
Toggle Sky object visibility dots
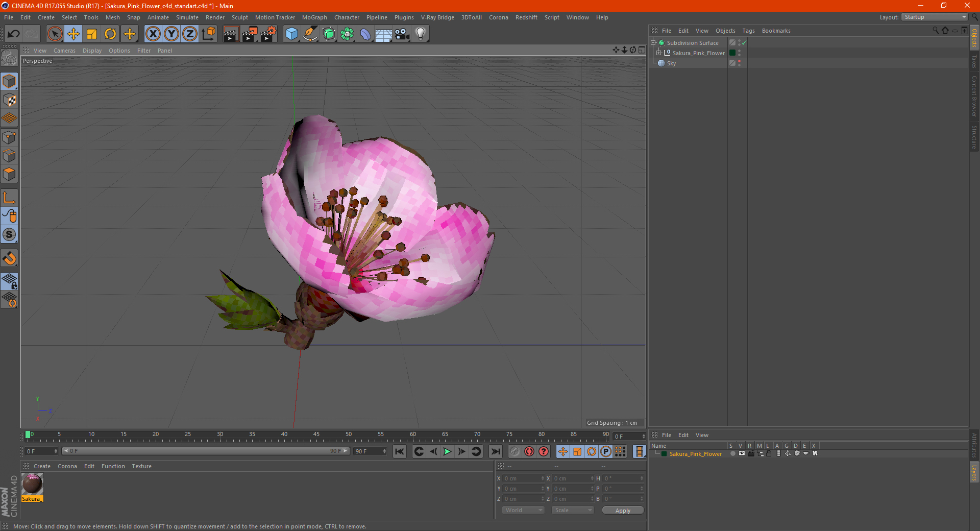[739, 63]
